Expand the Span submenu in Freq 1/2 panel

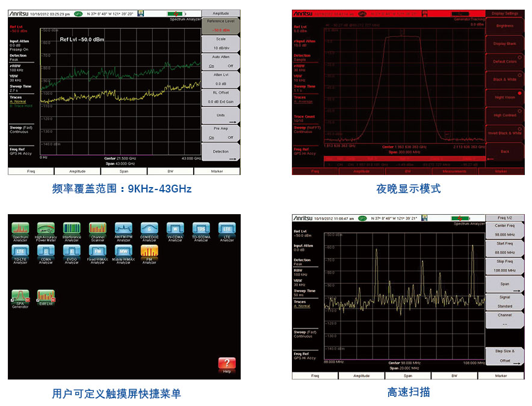pos(505,285)
